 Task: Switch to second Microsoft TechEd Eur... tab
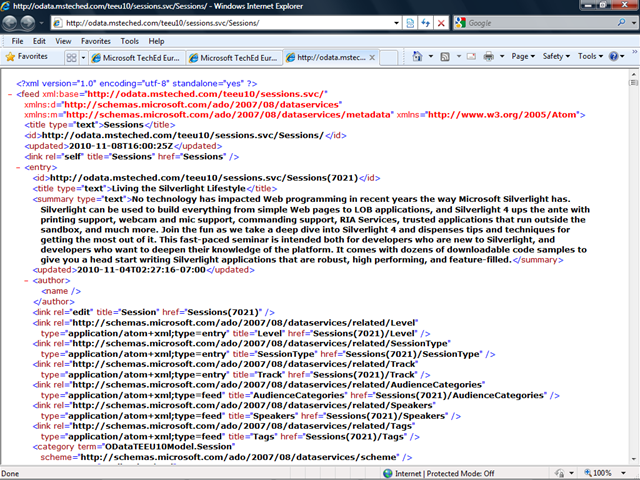coord(234,58)
